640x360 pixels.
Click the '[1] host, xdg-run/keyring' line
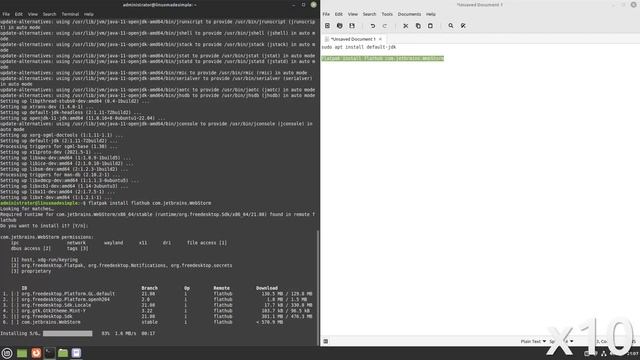point(44,260)
